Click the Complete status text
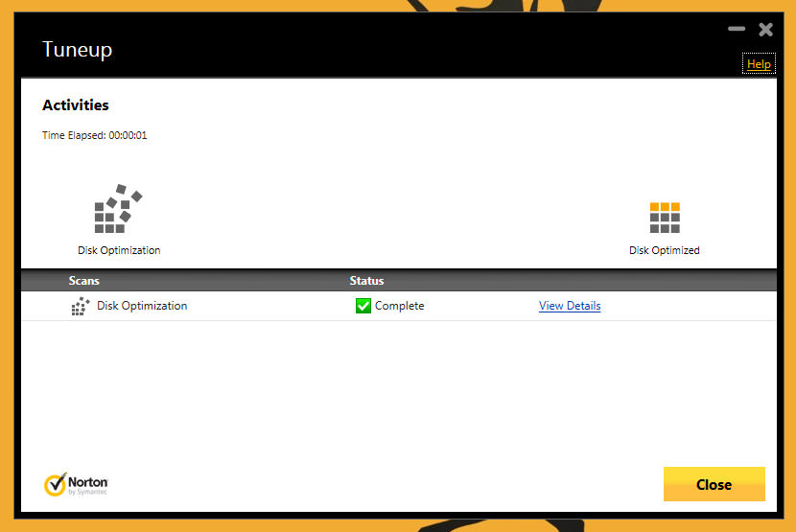 point(400,306)
